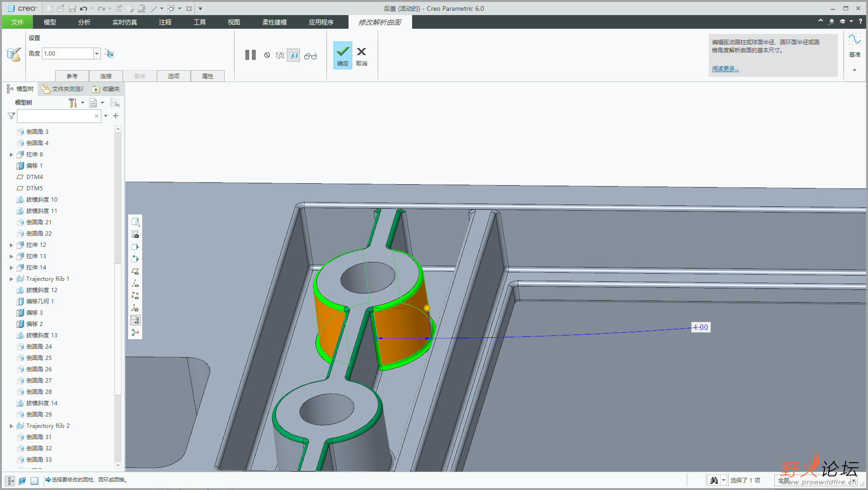The image size is (868, 490).
Task: Cancel the feature with 取消
Action: coord(361,55)
